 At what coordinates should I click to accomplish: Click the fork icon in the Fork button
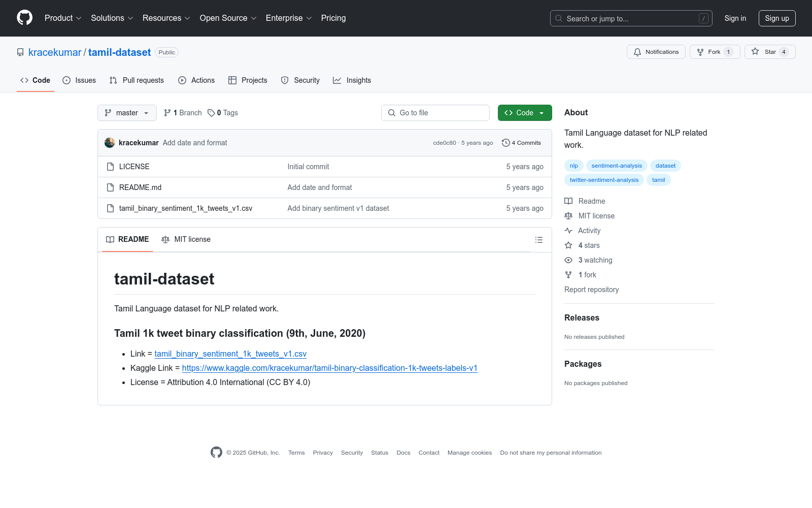click(x=700, y=52)
